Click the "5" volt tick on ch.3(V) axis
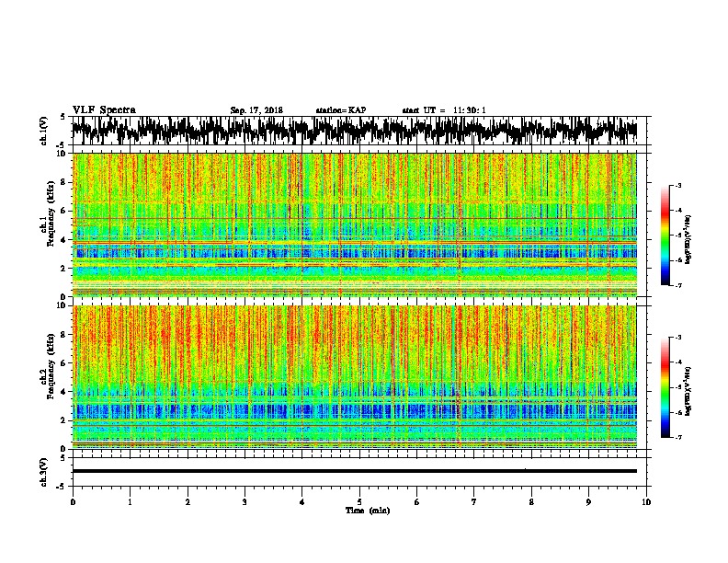 [63, 458]
